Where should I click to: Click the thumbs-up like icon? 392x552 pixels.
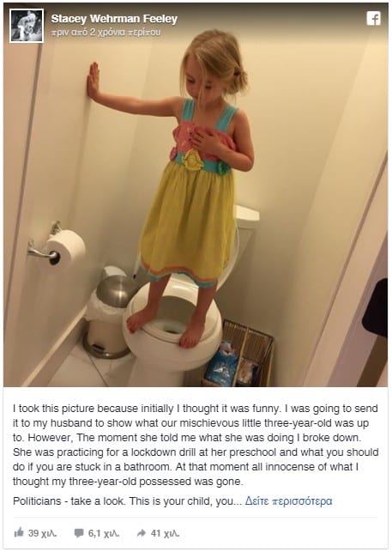click(x=19, y=532)
